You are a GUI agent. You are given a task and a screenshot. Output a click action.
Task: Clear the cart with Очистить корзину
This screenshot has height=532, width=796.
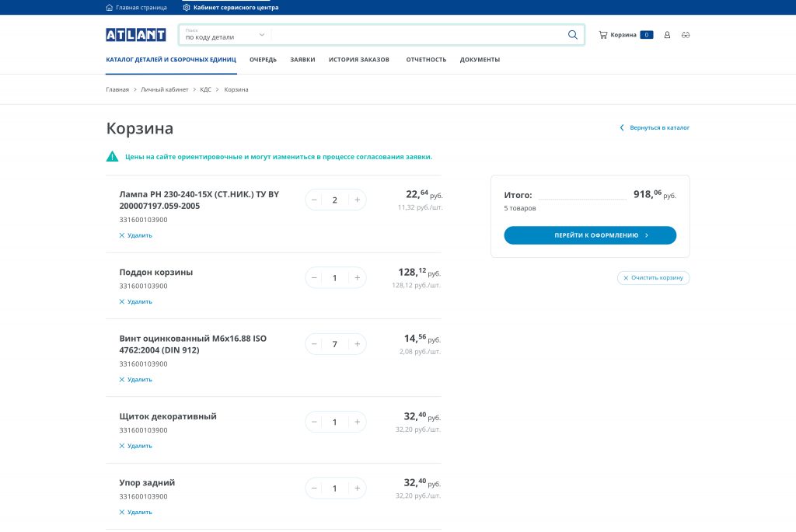click(x=653, y=277)
